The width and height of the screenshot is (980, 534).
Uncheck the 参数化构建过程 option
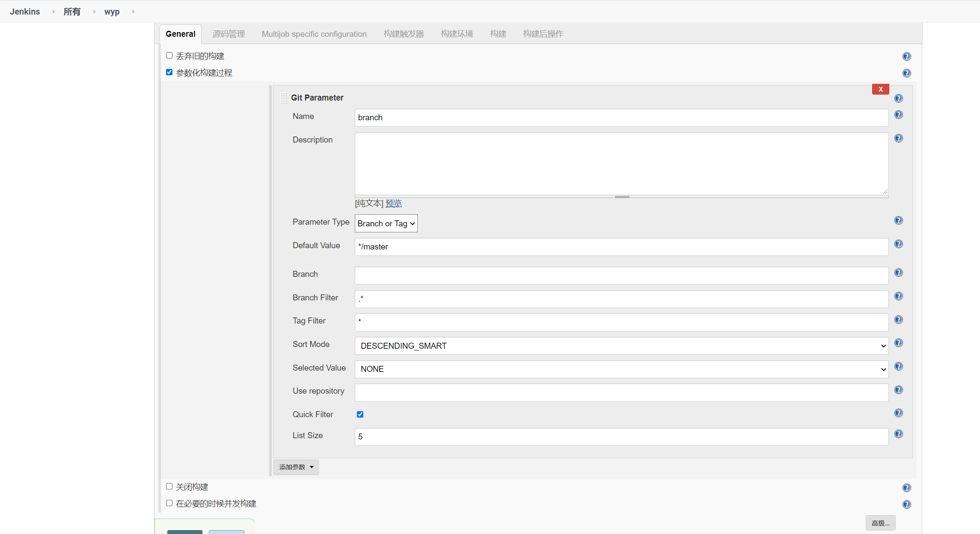(169, 72)
